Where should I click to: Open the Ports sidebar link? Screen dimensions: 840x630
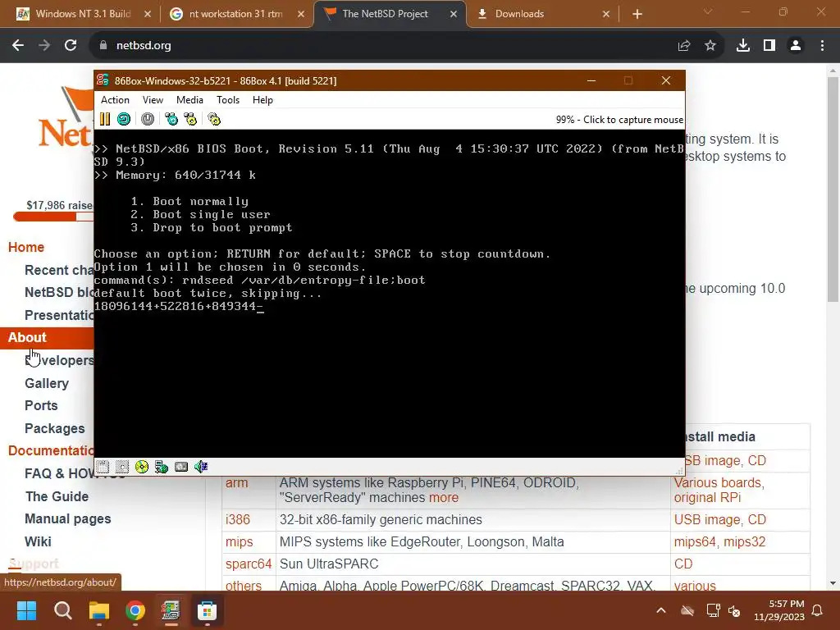(41, 405)
